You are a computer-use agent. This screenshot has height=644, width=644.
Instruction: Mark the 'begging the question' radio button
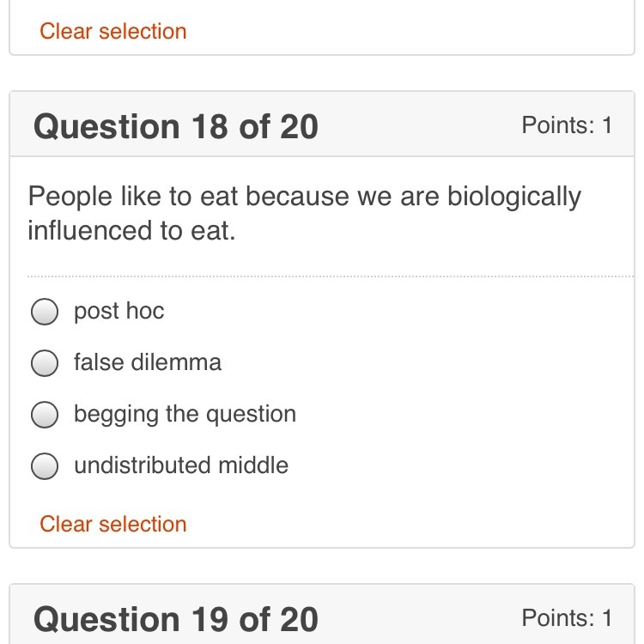click(45, 415)
